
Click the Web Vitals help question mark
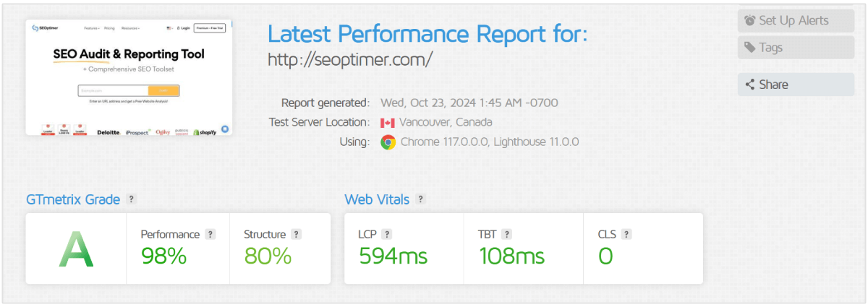(x=421, y=199)
